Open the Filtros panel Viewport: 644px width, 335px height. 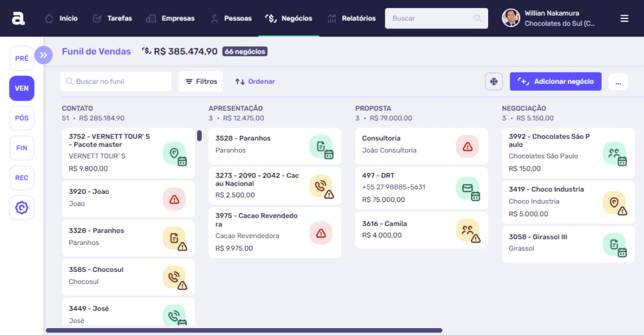click(x=201, y=81)
